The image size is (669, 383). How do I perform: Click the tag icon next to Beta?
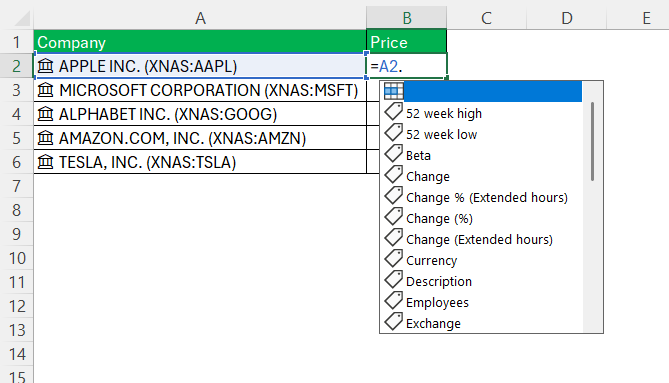(393, 154)
